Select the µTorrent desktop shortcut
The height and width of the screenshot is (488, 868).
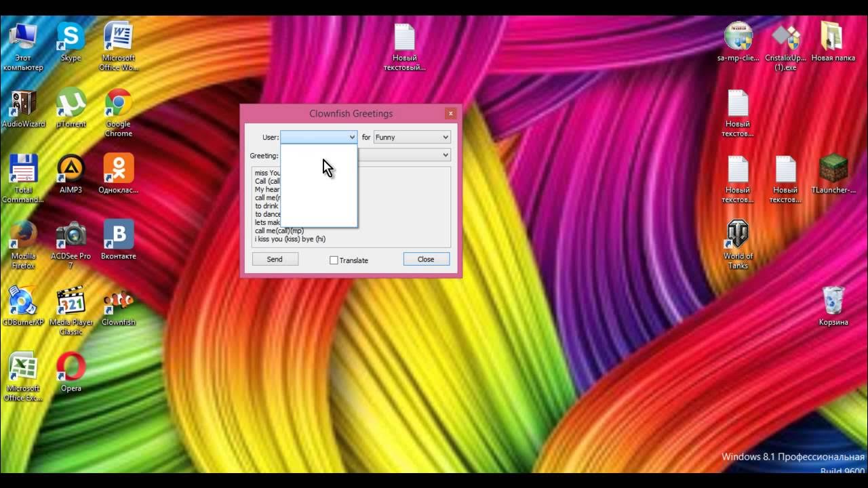point(71,108)
